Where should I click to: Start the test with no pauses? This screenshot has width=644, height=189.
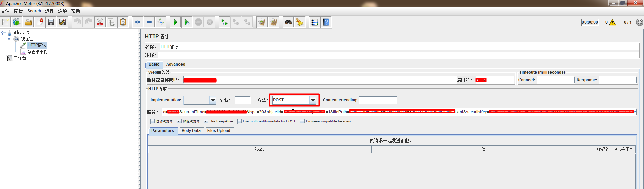pos(187,22)
